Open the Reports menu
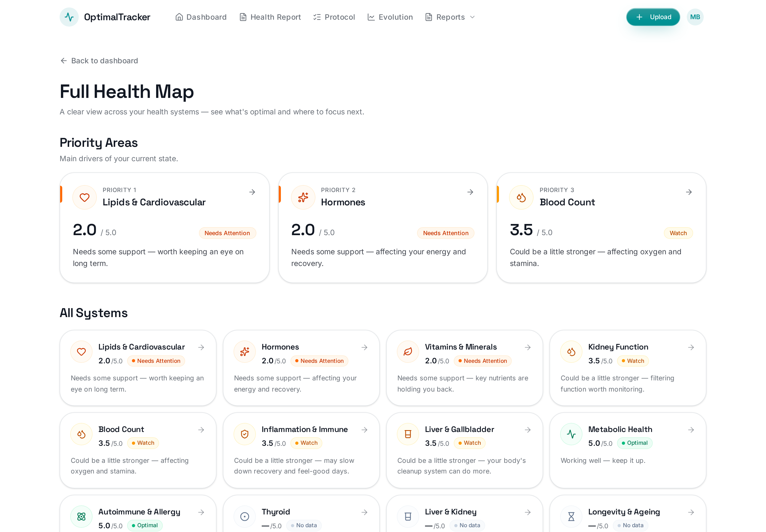Viewport: 766px width, 532px height. pos(450,17)
